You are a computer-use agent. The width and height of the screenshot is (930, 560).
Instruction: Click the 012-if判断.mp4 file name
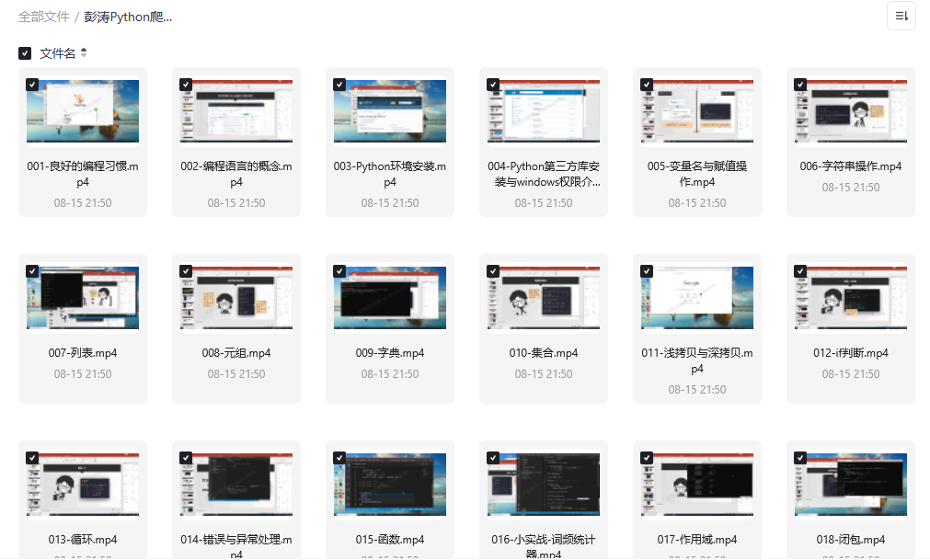tap(851, 353)
